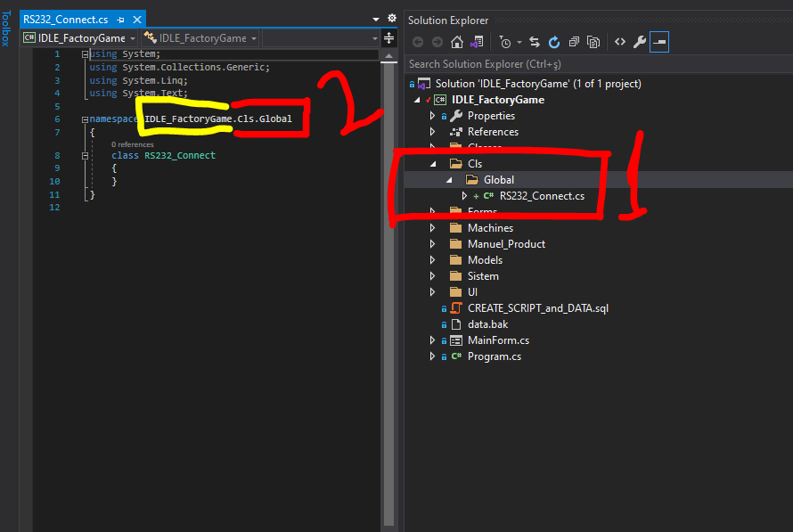Select the RS232_Connect.cs editor tab

point(67,19)
